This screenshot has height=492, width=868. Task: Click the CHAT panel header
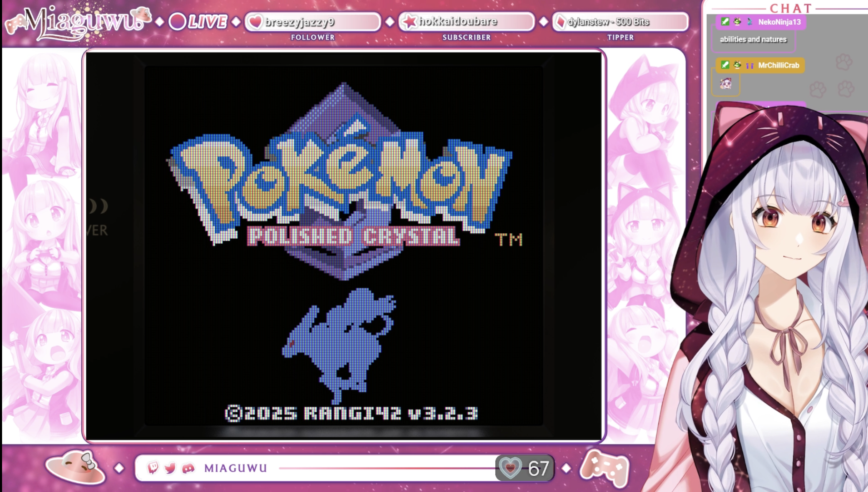pos(790,8)
